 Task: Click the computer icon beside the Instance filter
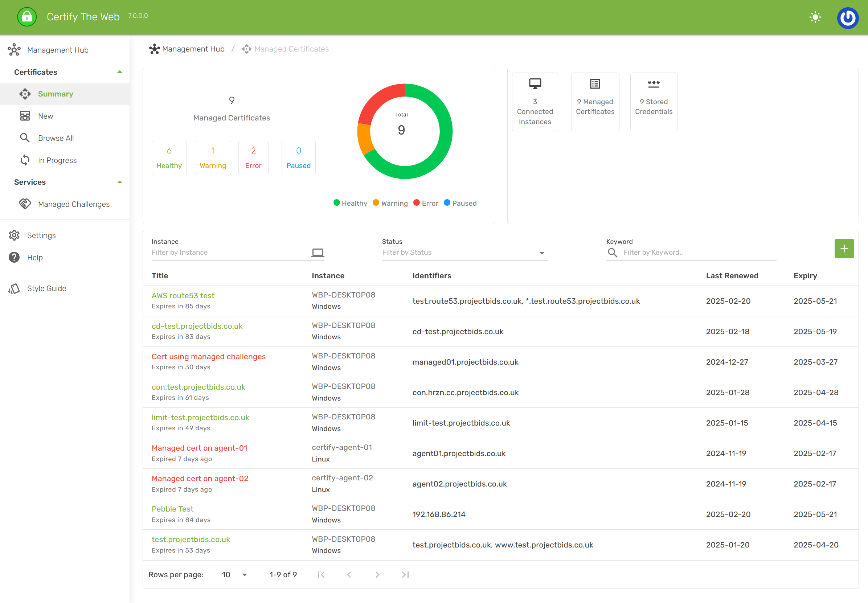coord(318,253)
